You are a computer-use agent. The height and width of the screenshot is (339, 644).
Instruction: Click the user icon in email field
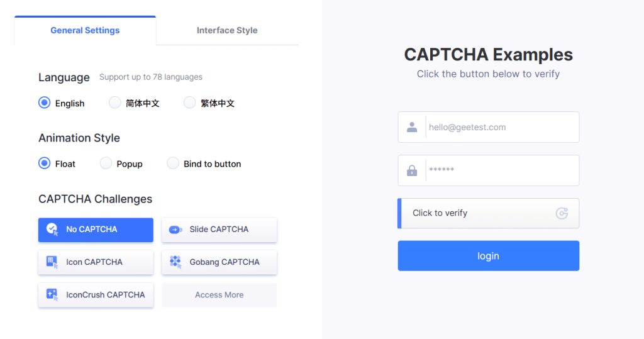coord(412,128)
